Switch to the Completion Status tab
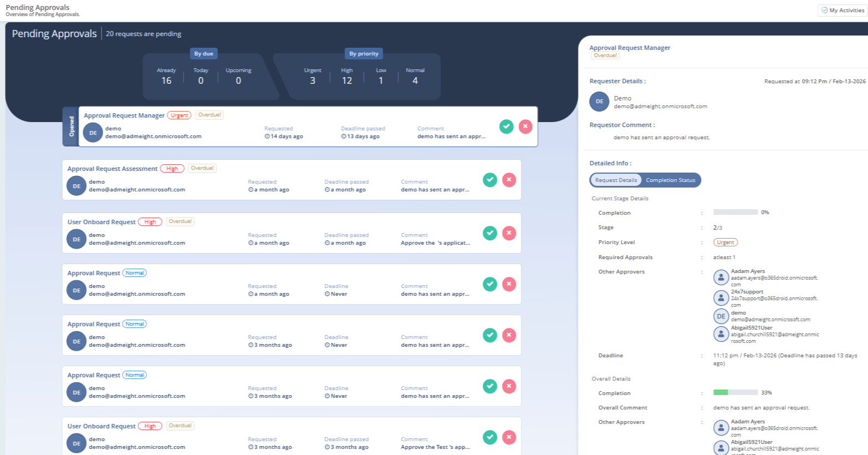This screenshot has width=868, height=455. click(670, 180)
